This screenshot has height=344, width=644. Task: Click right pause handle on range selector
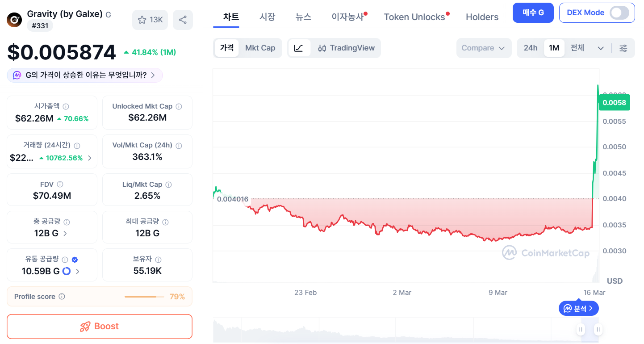[598, 330]
